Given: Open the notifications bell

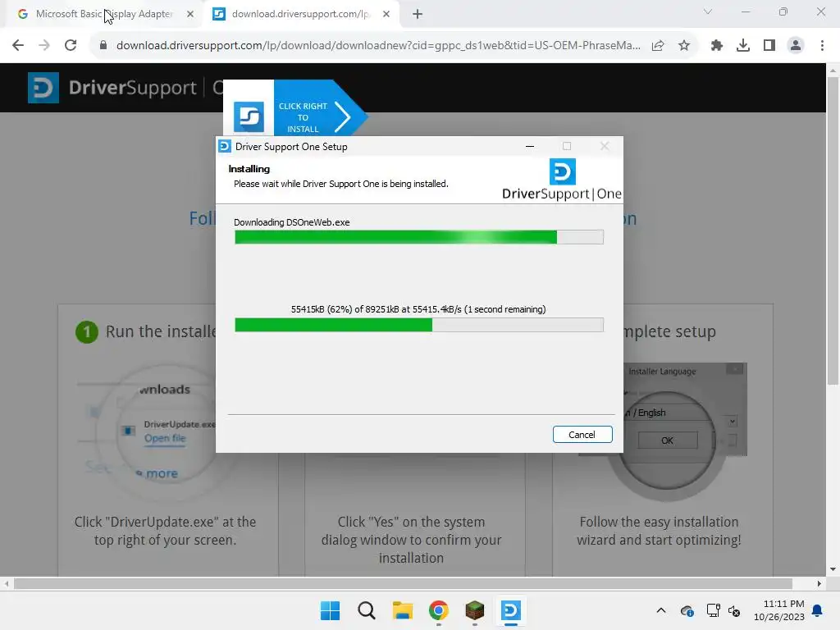Looking at the screenshot, I should pyautogui.click(x=818, y=610).
